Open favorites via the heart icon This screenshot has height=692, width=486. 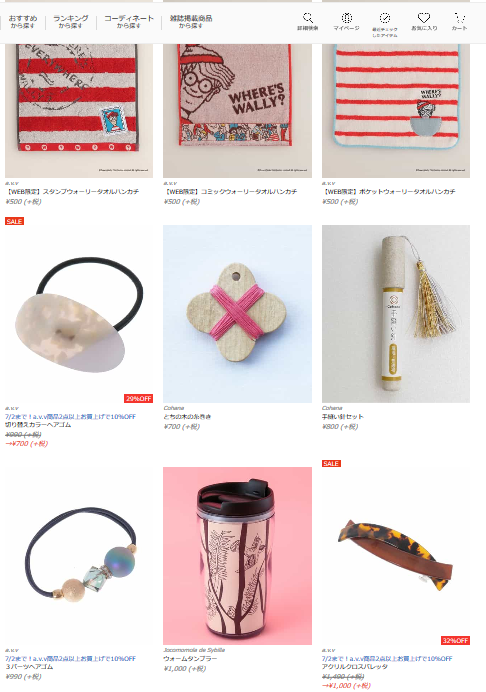click(x=424, y=21)
